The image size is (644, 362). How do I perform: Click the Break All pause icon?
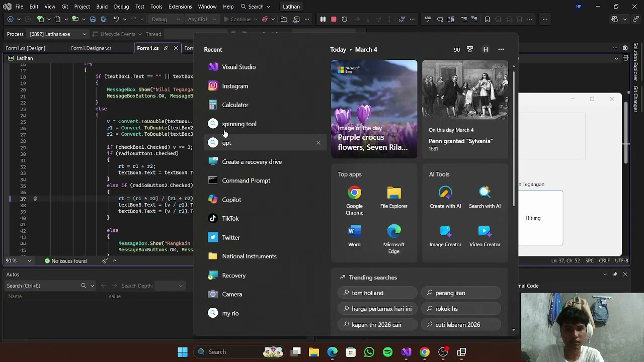323,19
